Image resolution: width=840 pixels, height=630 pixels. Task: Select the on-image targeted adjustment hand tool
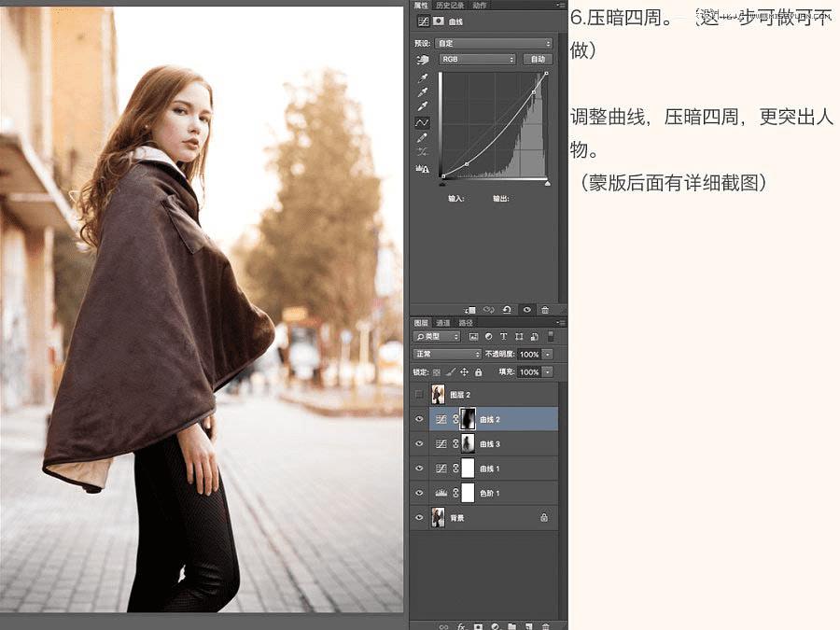(422, 60)
